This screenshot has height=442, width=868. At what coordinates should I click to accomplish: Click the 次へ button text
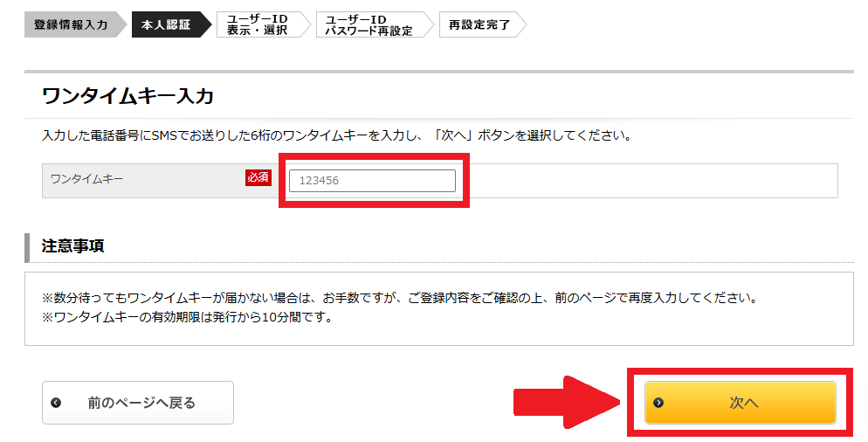[743, 403]
